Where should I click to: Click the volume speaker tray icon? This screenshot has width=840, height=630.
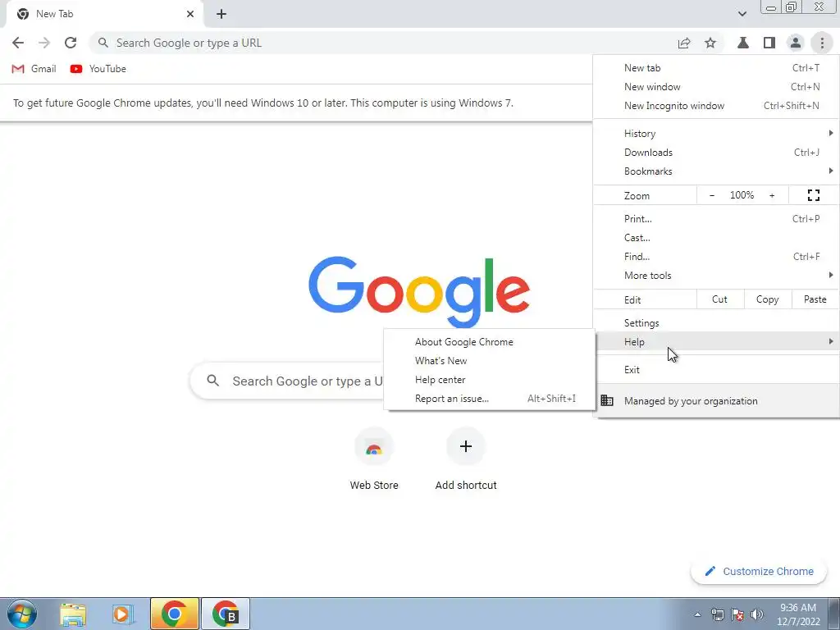point(757,614)
